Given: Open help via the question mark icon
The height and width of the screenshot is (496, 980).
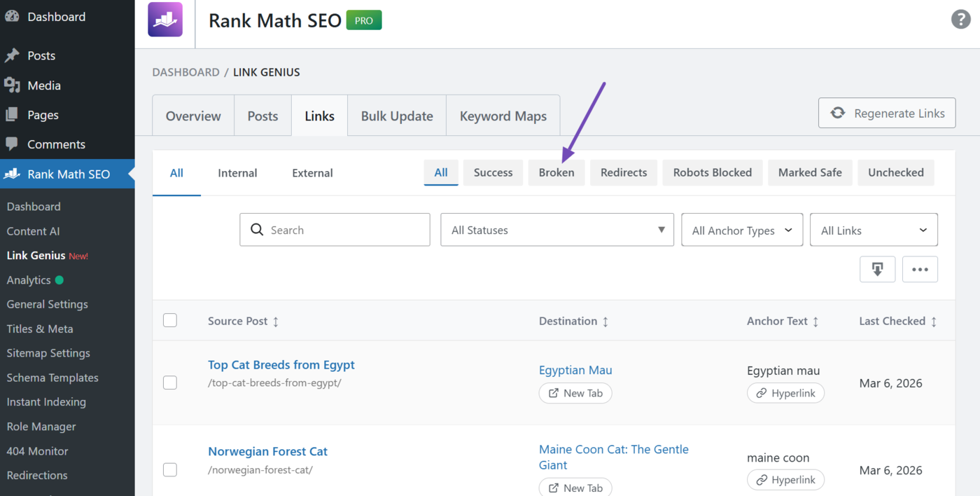Looking at the screenshot, I should 960,20.
